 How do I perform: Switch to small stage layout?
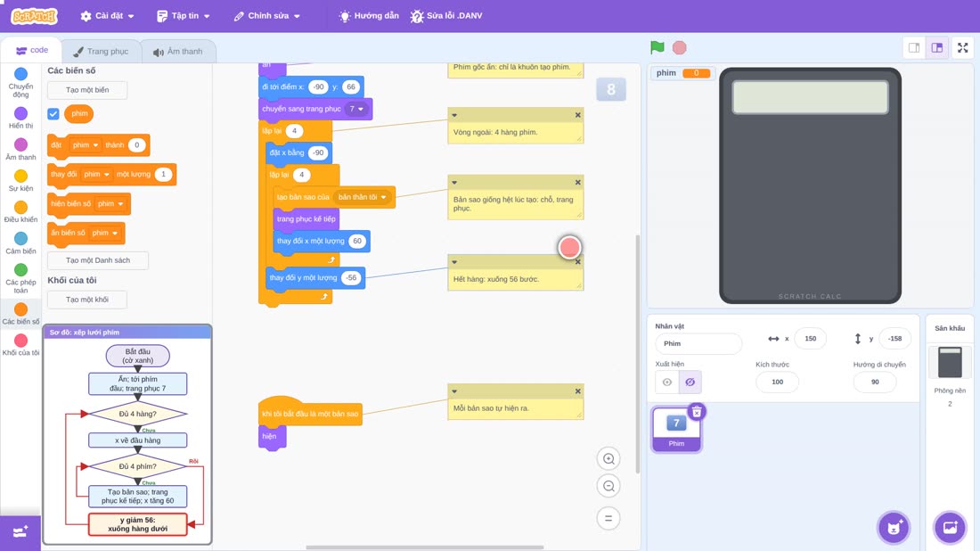914,47
